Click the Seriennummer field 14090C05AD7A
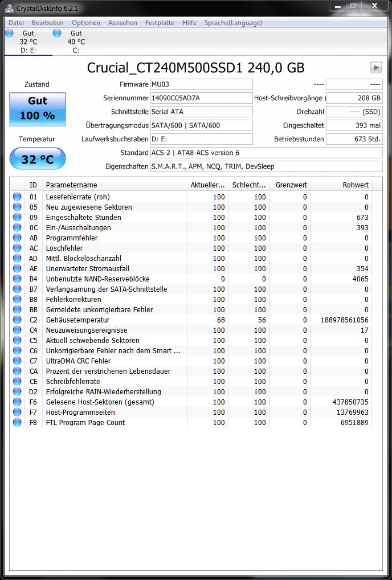The image size is (392, 580). 202,98
